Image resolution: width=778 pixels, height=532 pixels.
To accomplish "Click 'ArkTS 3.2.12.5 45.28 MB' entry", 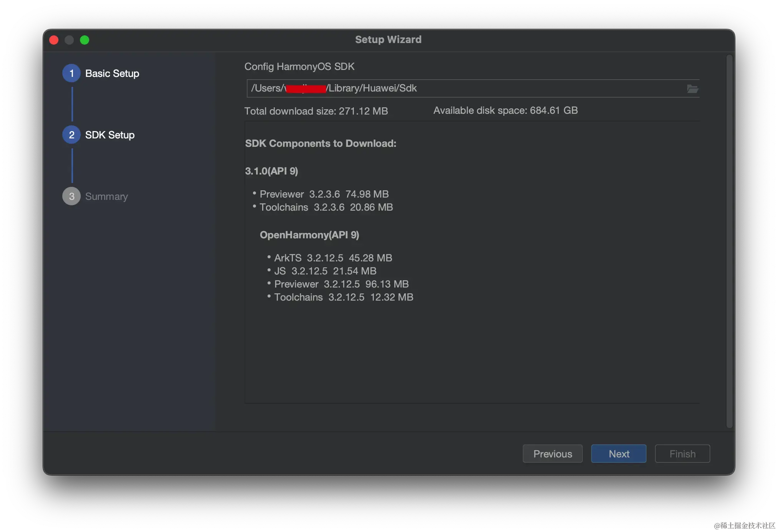I will pos(333,258).
